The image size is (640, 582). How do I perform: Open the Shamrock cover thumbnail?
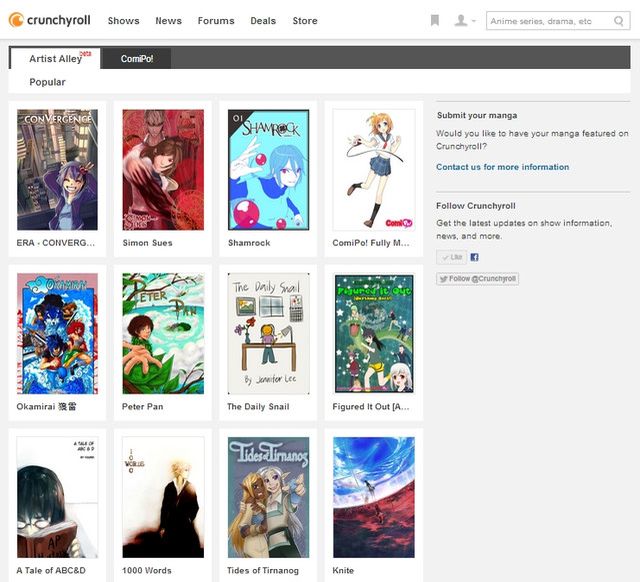(x=268, y=170)
